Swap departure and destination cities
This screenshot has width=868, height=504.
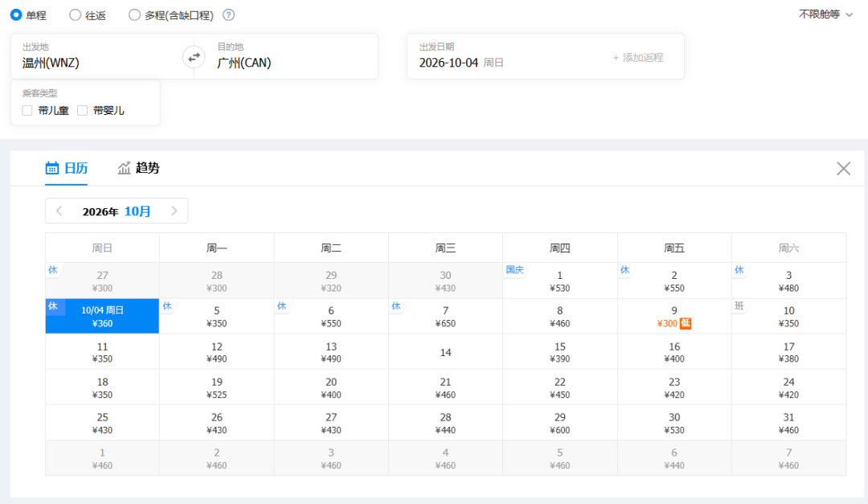(x=194, y=57)
